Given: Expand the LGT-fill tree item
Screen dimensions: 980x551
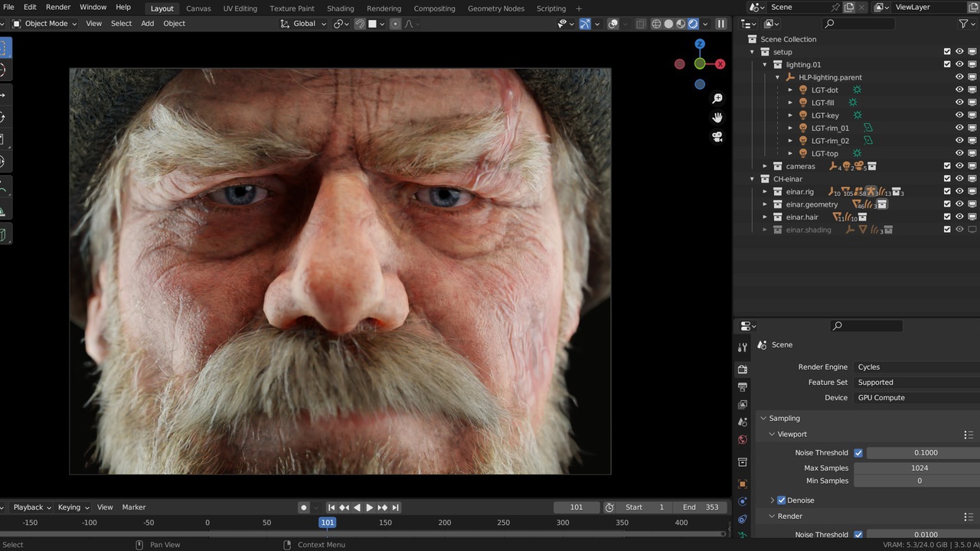Looking at the screenshot, I should pyautogui.click(x=790, y=103).
